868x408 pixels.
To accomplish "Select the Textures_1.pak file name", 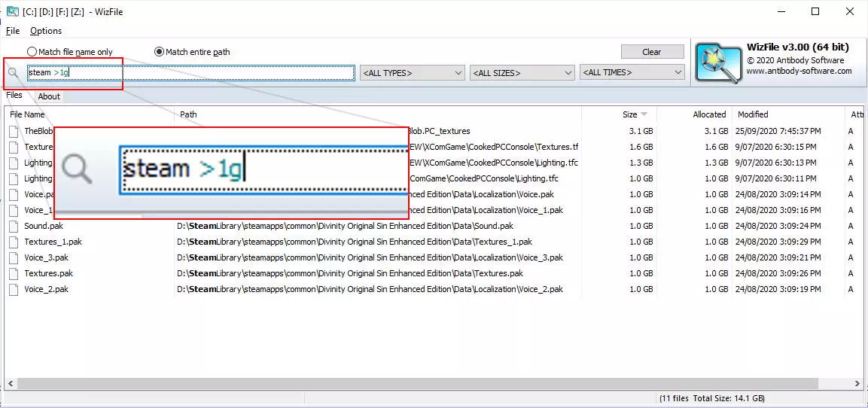I will tap(53, 242).
